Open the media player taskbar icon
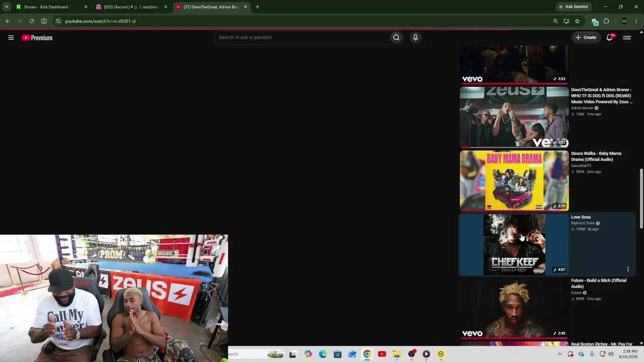This screenshot has height=362, width=644. [426, 354]
